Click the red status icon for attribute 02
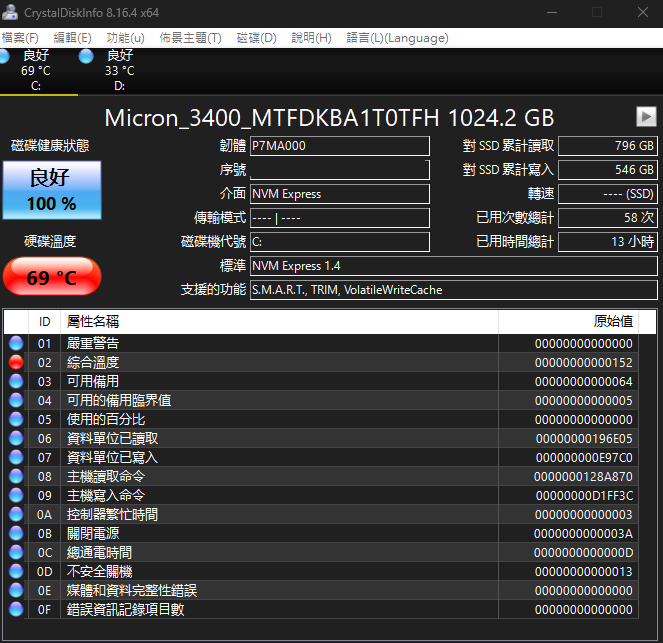Image resolution: width=663 pixels, height=643 pixels. click(x=16, y=362)
